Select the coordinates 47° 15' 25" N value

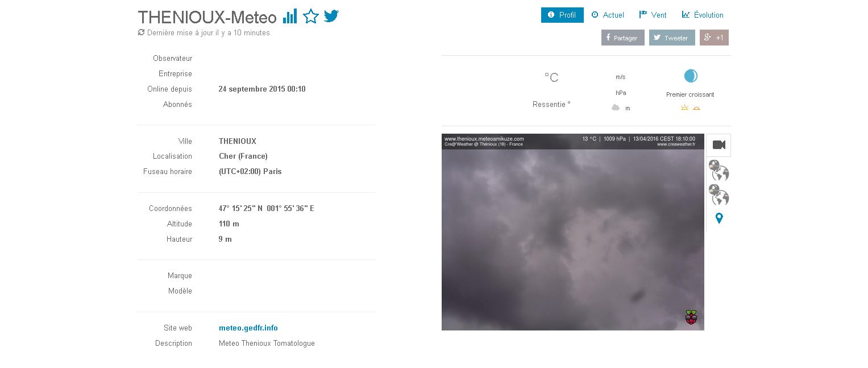(x=241, y=208)
